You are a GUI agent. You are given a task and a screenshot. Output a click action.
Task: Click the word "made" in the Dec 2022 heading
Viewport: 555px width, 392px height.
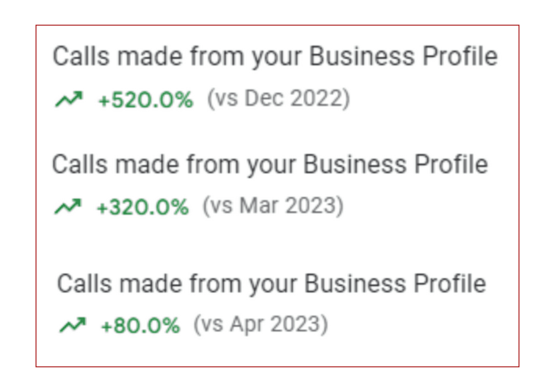coord(149,57)
